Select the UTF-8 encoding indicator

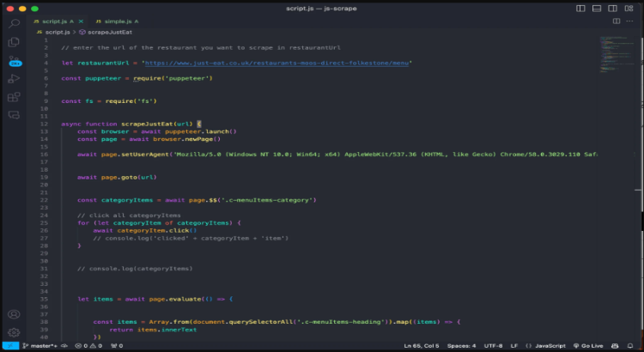click(x=493, y=346)
